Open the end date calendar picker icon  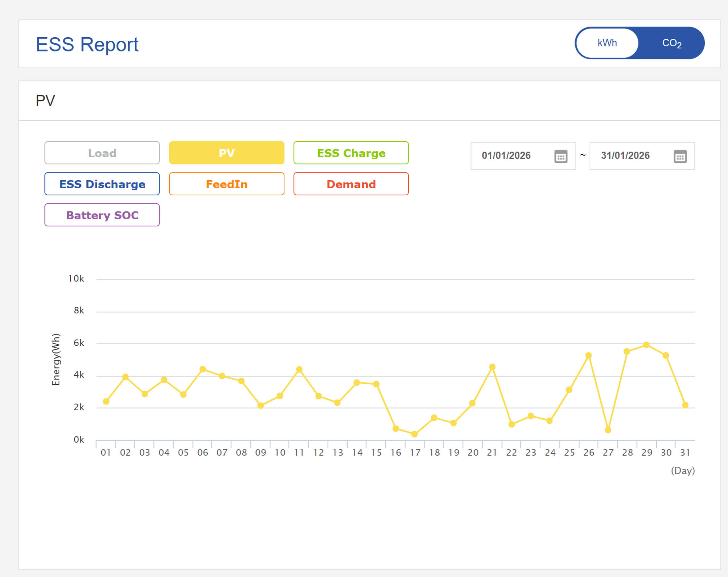tap(680, 156)
